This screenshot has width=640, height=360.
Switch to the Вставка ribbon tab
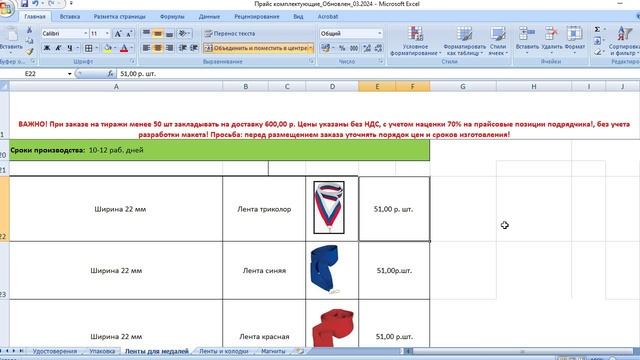coord(70,17)
